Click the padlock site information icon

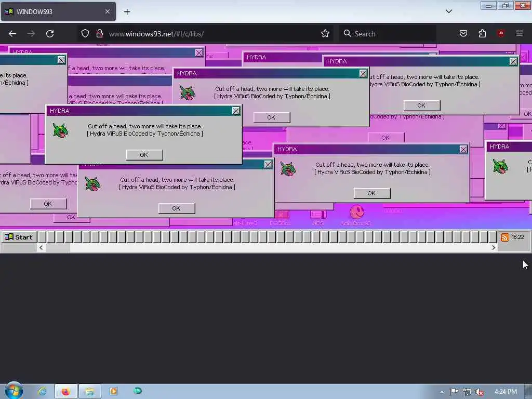[99, 33]
